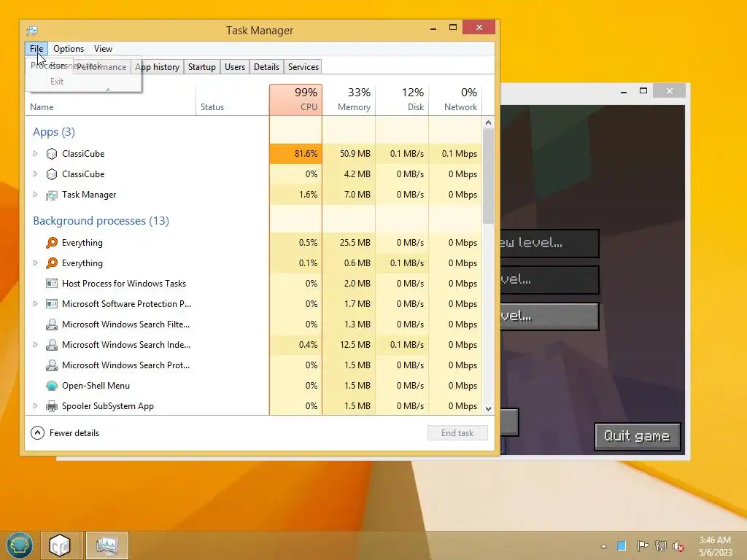Click the 12.5 MB memory cell
This screenshot has width=747, height=560.
(x=349, y=345)
